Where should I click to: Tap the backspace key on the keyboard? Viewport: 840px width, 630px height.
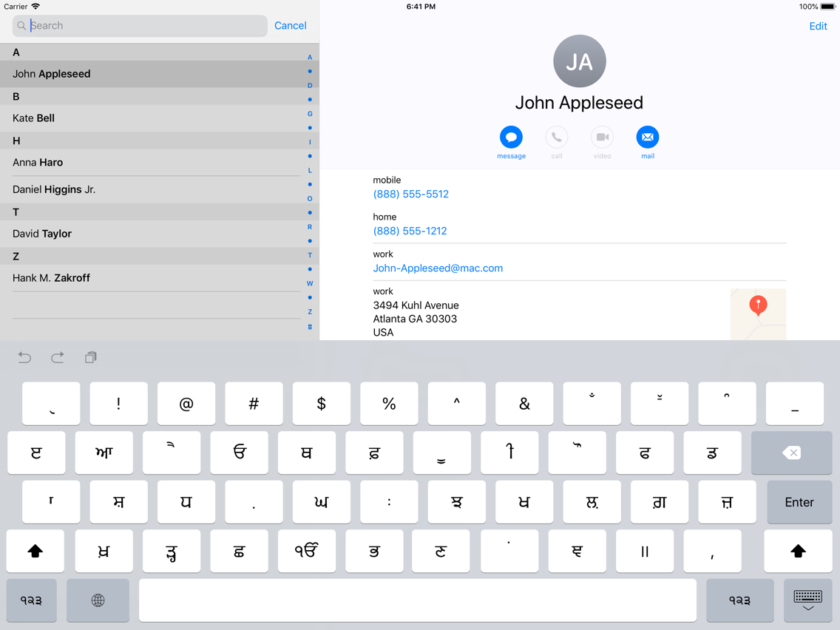tap(791, 453)
